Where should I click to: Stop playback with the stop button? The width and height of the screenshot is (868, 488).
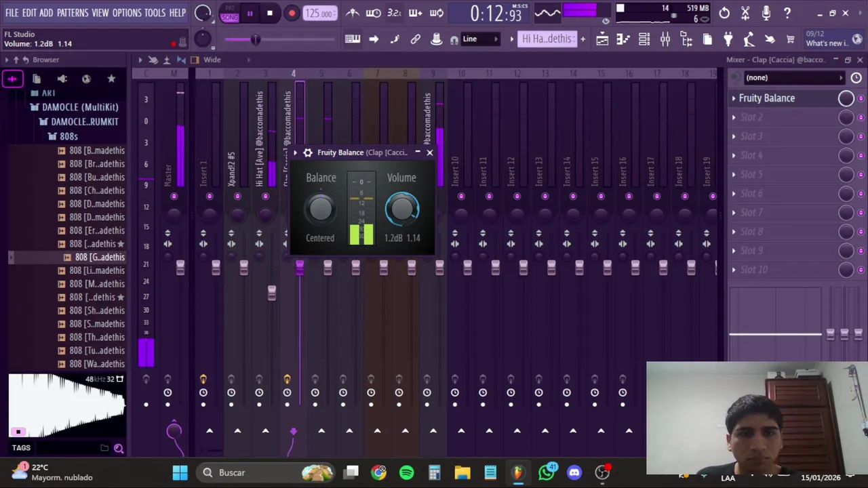click(270, 13)
